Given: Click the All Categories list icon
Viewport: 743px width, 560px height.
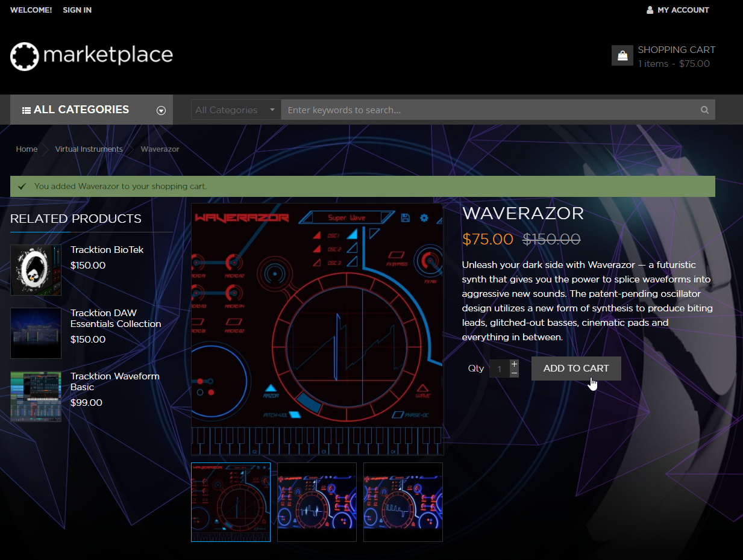Looking at the screenshot, I should pyautogui.click(x=27, y=110).
